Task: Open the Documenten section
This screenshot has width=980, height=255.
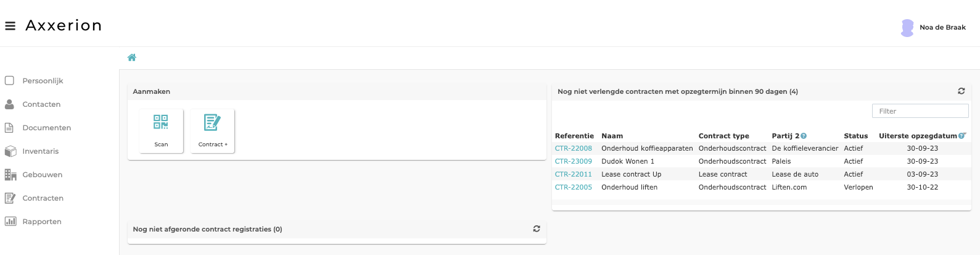Action: coord(47,128)
